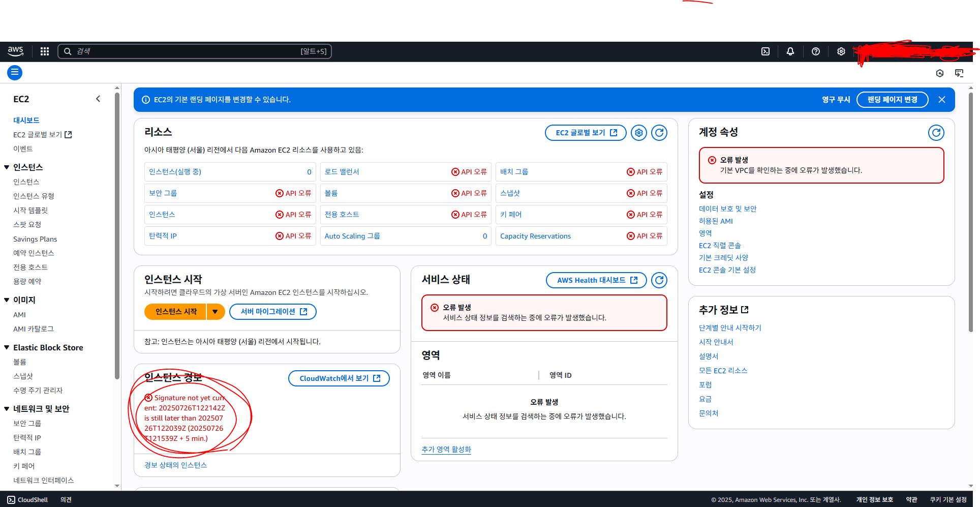This screenshot has width=980, height=507.
Task: Focus the top 검색 search field
Action: 195,51
